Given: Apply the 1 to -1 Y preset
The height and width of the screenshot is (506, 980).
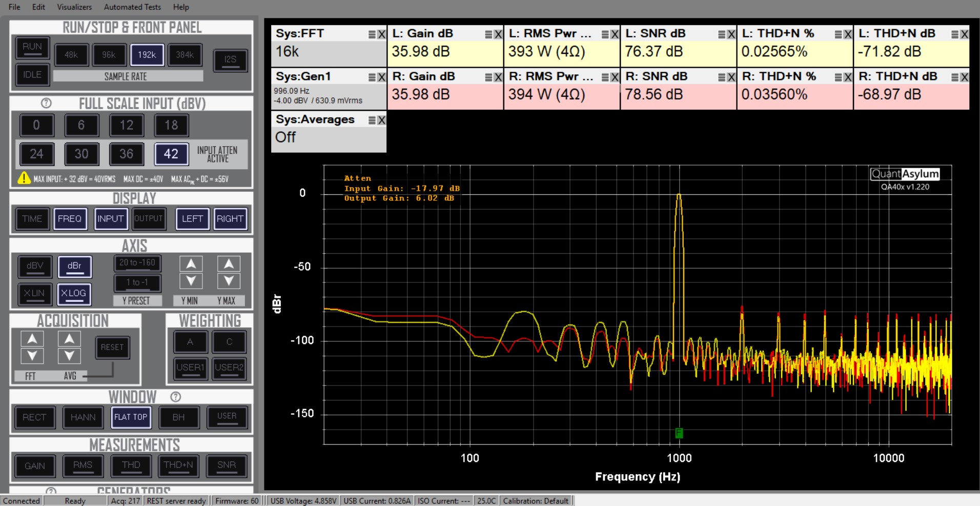Looking at the screenshot, I should (x=137, y=282).
